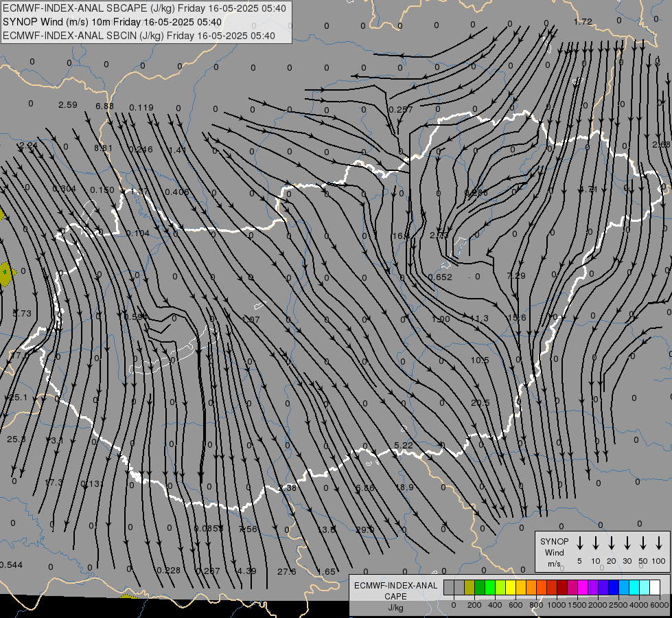
Task: Click the SYNOP Wind 10m title line
Action: [x=112, y=22]
